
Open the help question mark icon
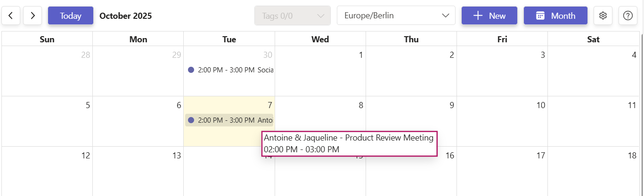[628, 16]
